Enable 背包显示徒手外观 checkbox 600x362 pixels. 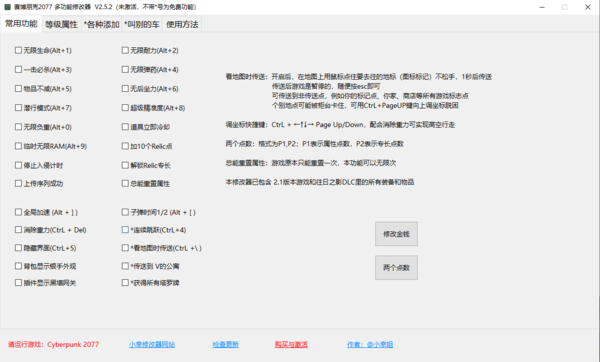(18, 266)
